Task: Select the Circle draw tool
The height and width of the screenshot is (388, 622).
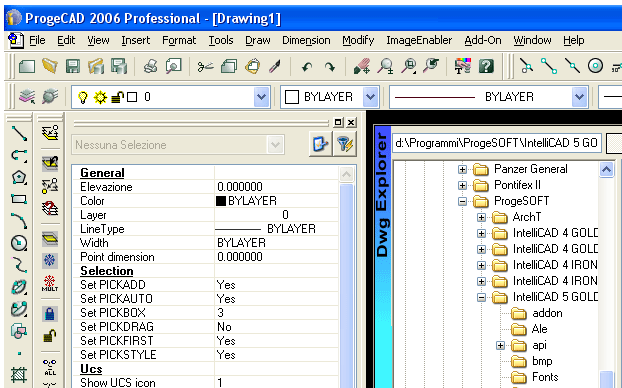Action: [x=19, y=243]
